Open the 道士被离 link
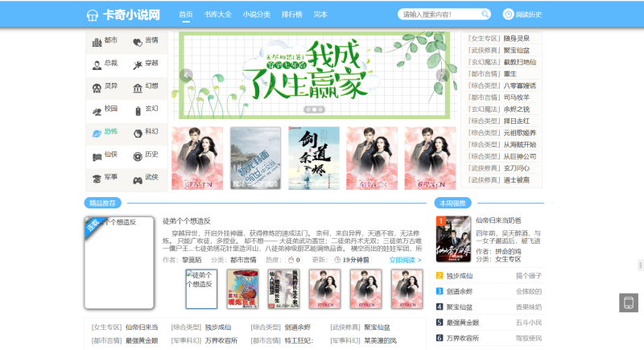This screenshot has height=350, width=644. [x=516, y=179]
